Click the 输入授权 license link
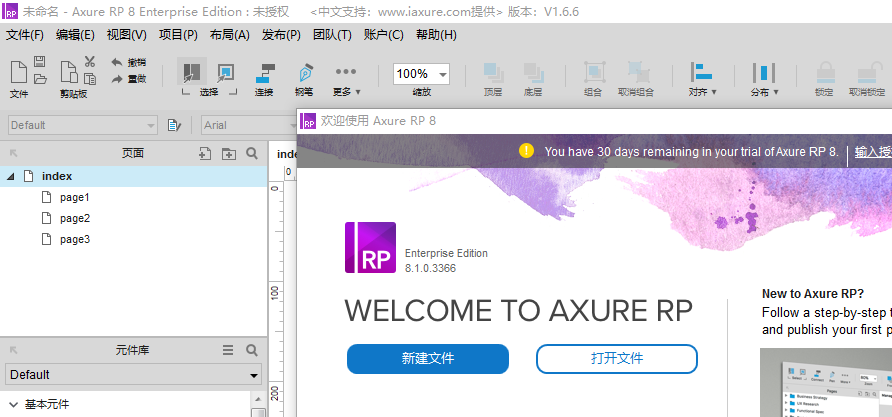The image size is (892, 417). 873,152
